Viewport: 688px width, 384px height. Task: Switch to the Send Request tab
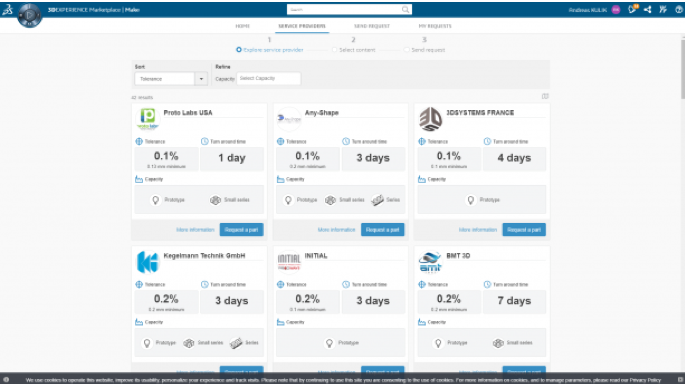(x=372, y=26)
